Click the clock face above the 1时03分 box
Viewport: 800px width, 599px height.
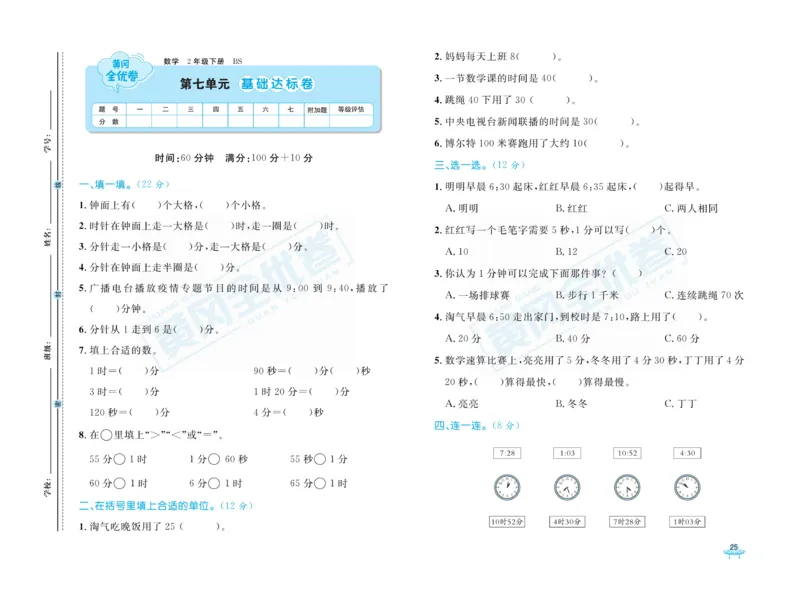click(x=685, y=488)
